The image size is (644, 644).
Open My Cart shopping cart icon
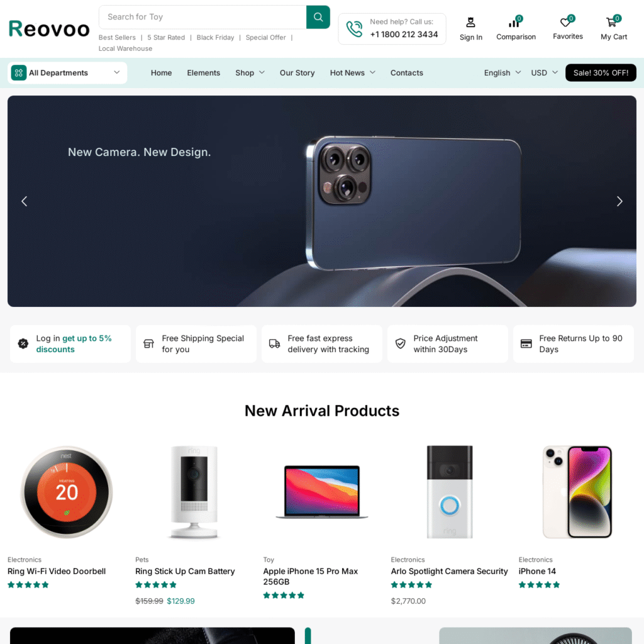coord(613,22)
